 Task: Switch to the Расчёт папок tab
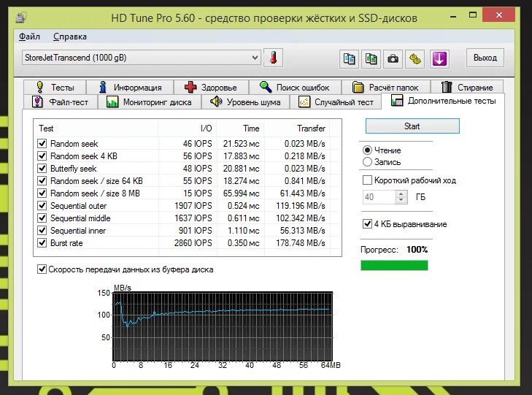386,87
